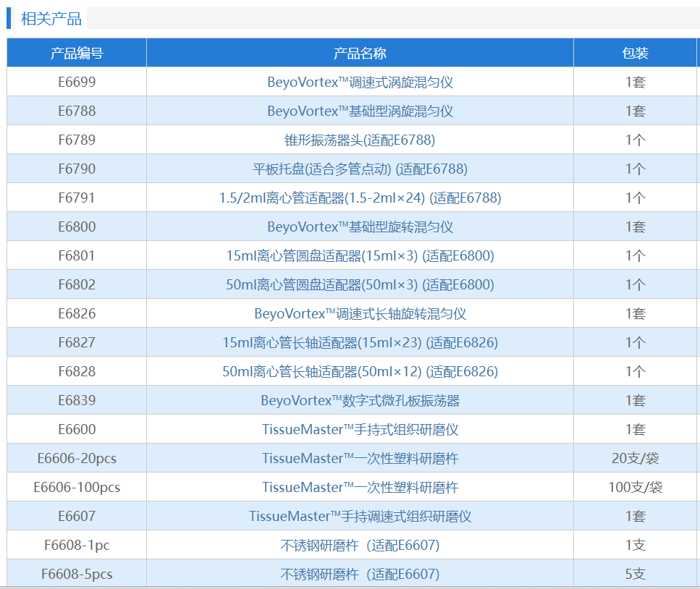Click the 15ml离心管圆盘适配器(15ml×3) link
This screenshot has height=589, width=700.
[x=360, y=255]
